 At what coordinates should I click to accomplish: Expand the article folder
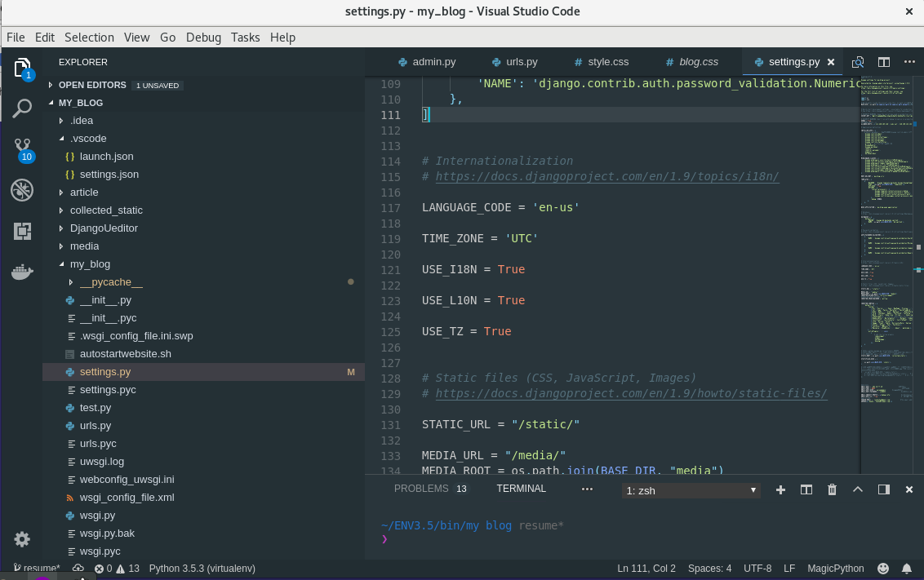[83, 193]
